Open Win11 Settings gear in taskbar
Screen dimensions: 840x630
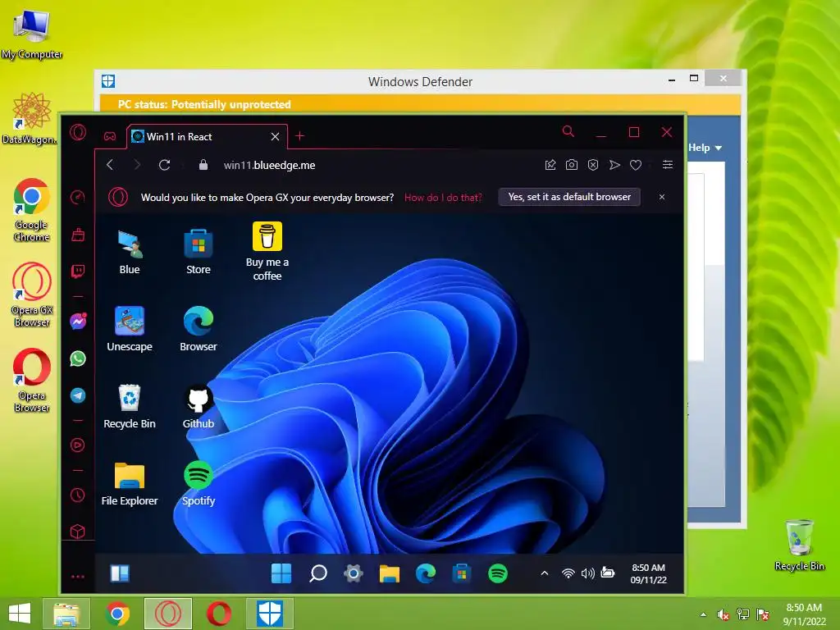pyautogui.click(x=354, y=573)
